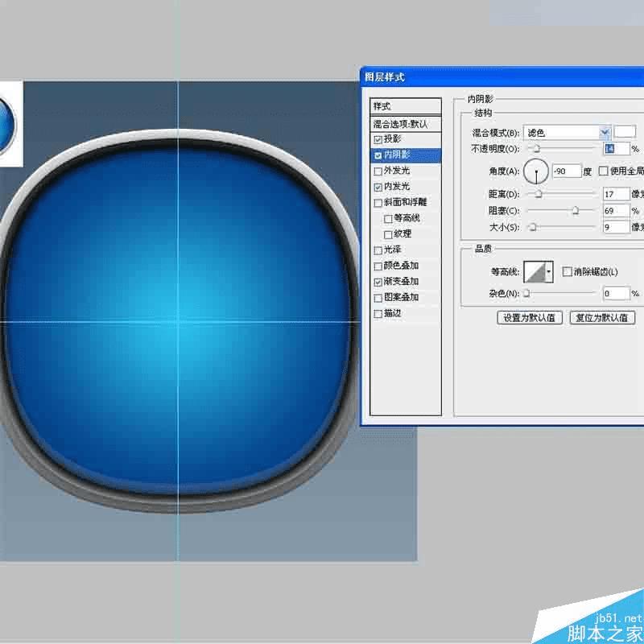Uncheck the 投影 drop shadow style

click(x=378, y=140)
